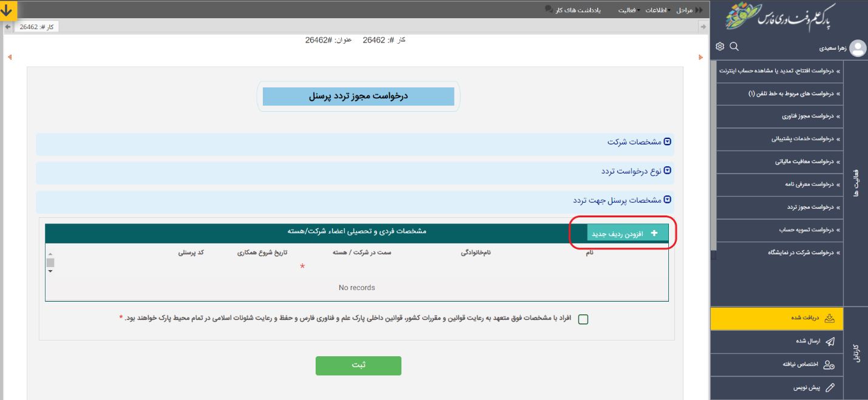This screenshot has height=400, width=868.
Task: Click the افزودن ردیف جدید button
Action: 627,233
